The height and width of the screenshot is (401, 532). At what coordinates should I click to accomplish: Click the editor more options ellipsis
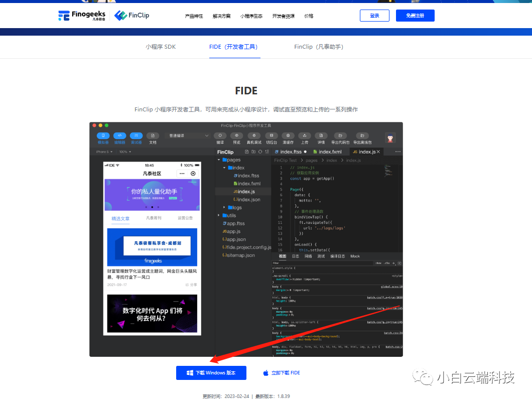(397, 152)
